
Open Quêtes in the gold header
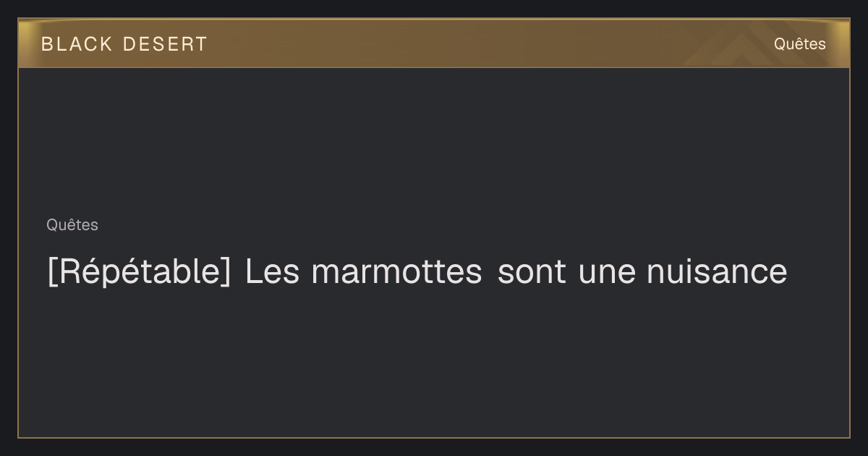tap(799, 44)
